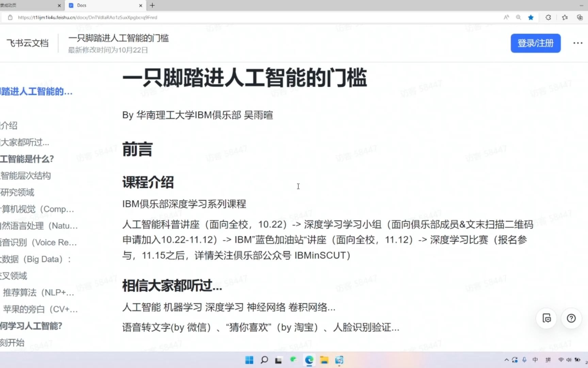
Task: Open a new browser tab with plus
Action: click(152, 5)
